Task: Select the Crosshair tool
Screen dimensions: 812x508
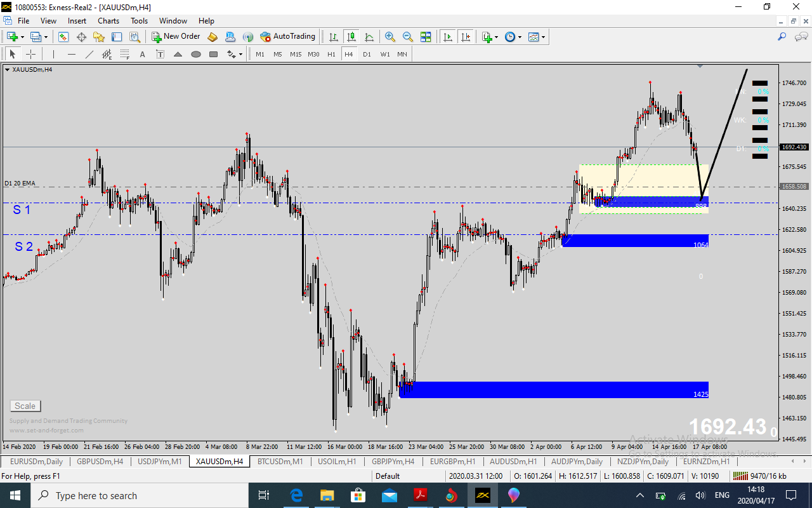Action: 30,54
